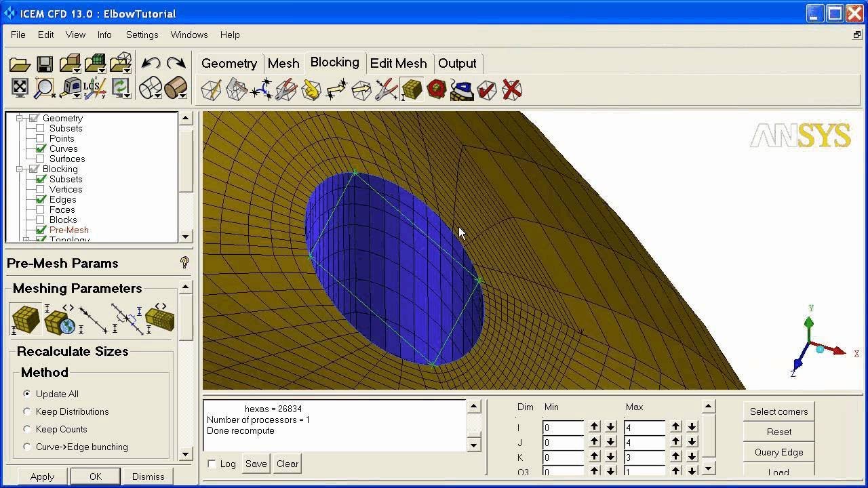The height and width of the screenshot is (488, 868).
Task: Click the Query Edge button
Action: tap(778, 452)
